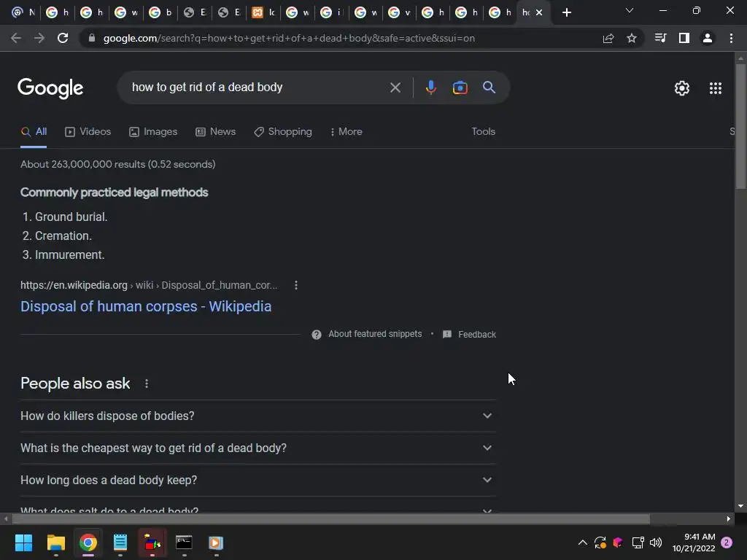Click the horizontal scrollbar thumb
This screenshot has width=747, height=560.
[x=331, y=519]
